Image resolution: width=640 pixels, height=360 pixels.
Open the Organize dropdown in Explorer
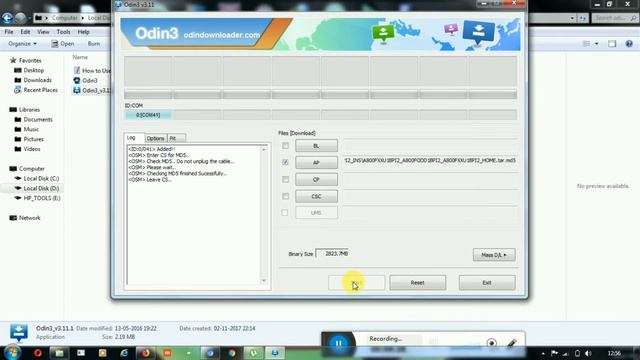tap(22, 44)
